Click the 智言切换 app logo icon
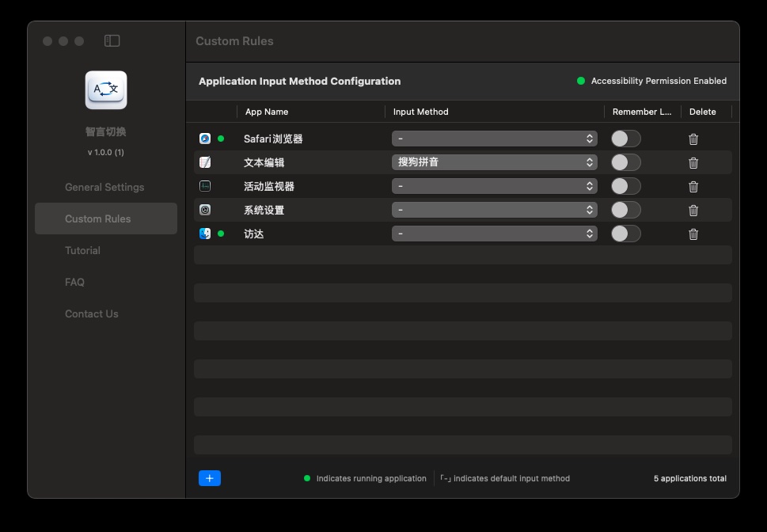Screen dimensions: 767x532 (106, 89)
